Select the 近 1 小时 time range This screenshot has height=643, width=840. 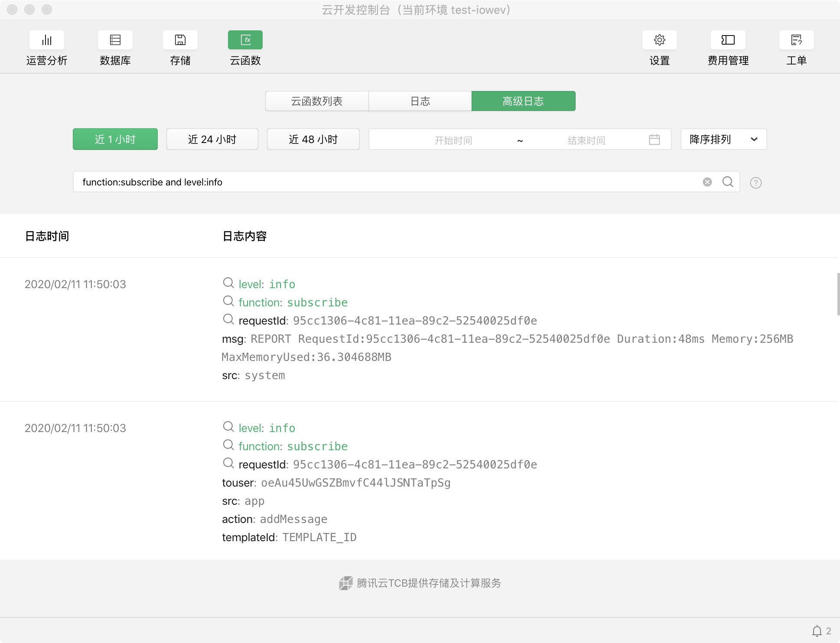pyautogui.click(x=115, y=139)
